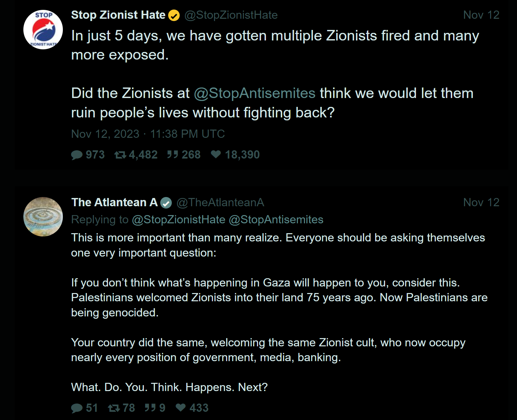Click the verified badge beside The Atlantean A
Viewport: 517px width, 420px height.
(x=166, y=203)
